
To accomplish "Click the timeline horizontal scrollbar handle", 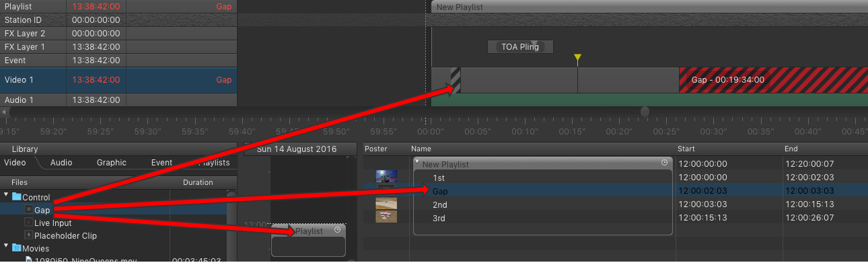I will [x=645, y=112].
